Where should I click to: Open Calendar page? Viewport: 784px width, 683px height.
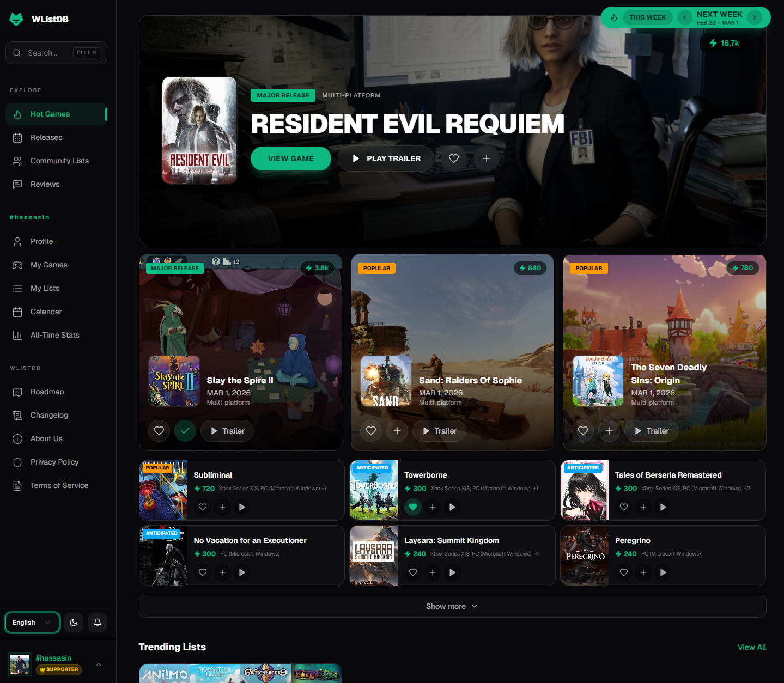coord(56,312)
